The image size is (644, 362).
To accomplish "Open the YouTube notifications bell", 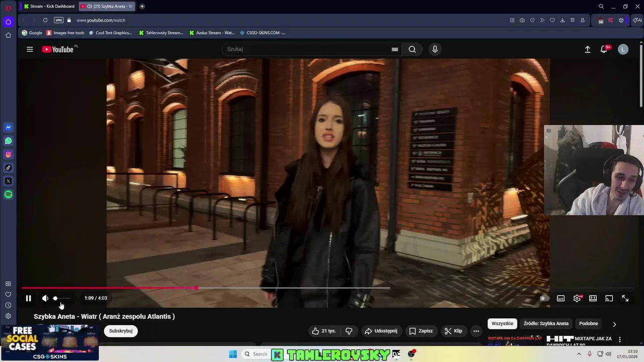I will (604, 49).
